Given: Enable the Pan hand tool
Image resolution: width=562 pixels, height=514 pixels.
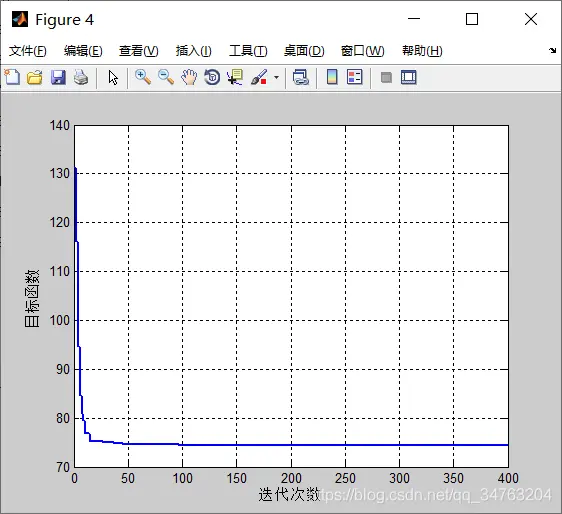Looking at the screenshot, I should click(x=189, y=77).
